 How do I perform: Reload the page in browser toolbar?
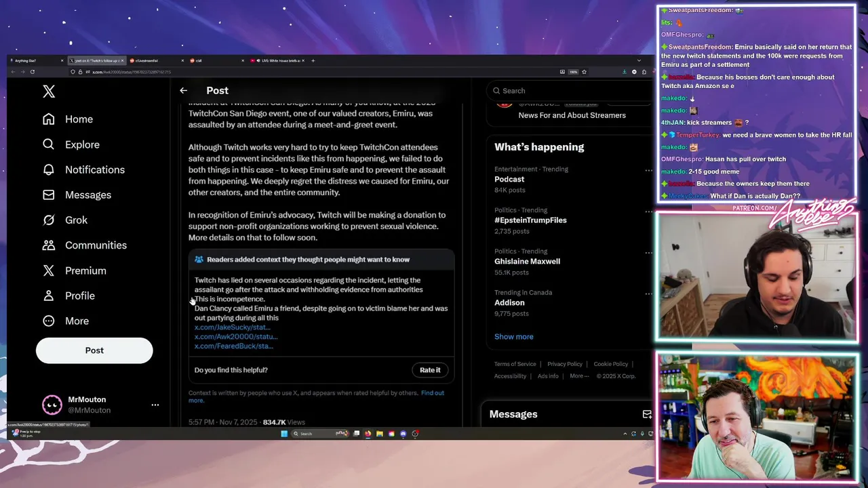coord(32,72)
